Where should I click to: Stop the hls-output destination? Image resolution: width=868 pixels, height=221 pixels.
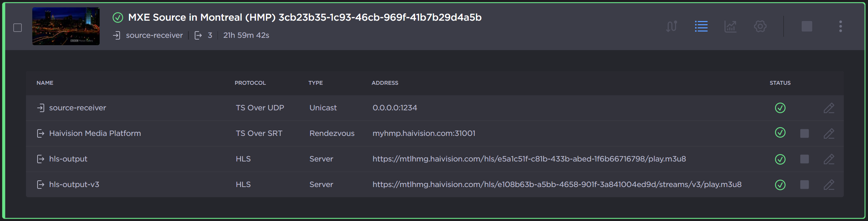[x=804, y=159]
